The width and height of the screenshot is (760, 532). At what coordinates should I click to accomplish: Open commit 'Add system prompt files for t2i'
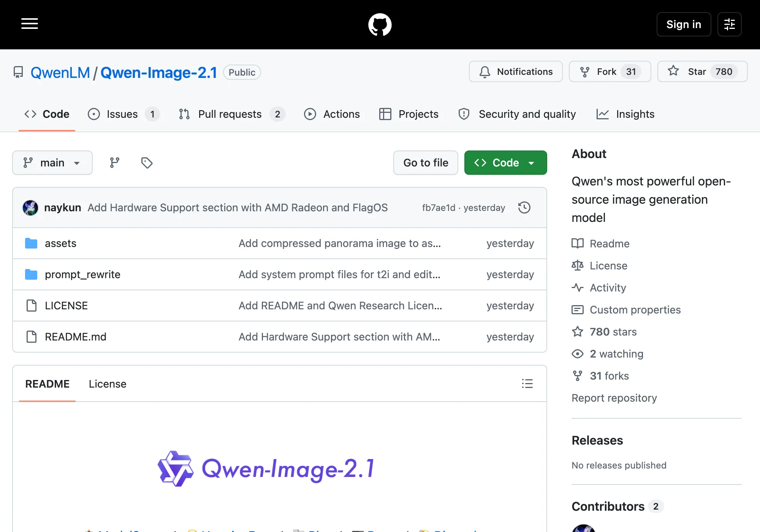pos(339,274)
